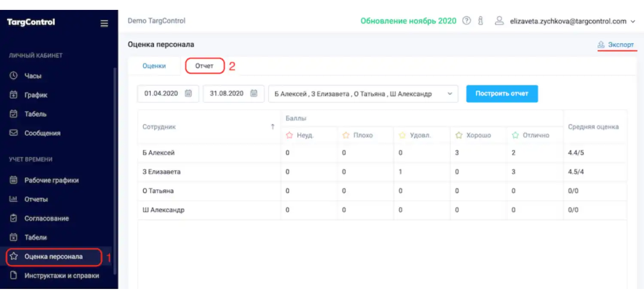644x301 pixels.
Task: Switch to the Отчет tab
Action: (x=205, y=65)
